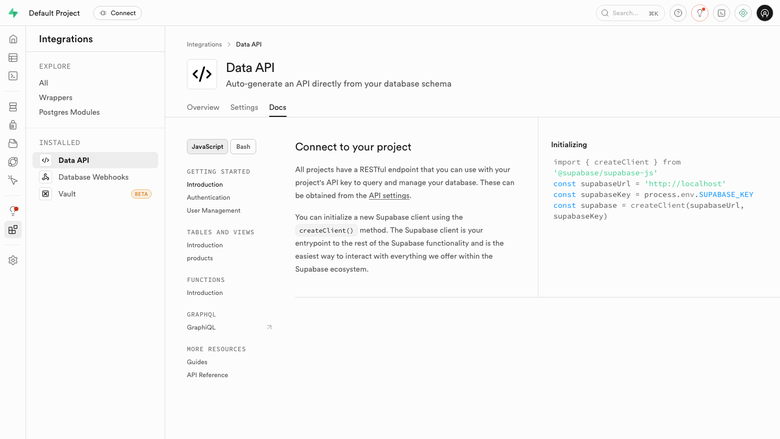780x439 pixels.
Task: Click the large Data API header icon
Action: click(202, 74)
